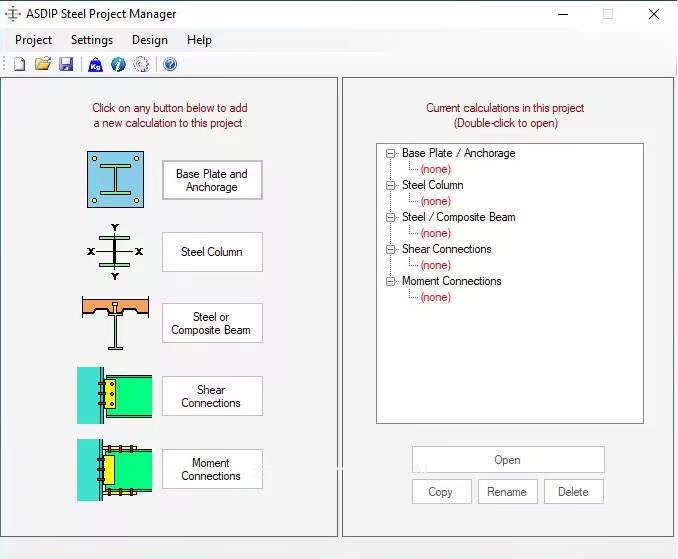The width and height of the screenshot is (678, 559).
Task: Click the Rename button
Action: [508, 492]
